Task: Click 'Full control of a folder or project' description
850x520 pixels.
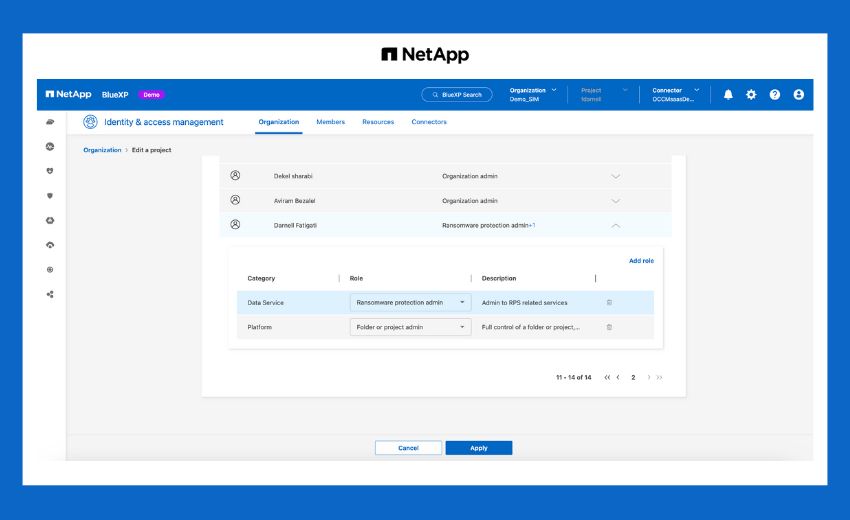Action: (x=531, y=327)
